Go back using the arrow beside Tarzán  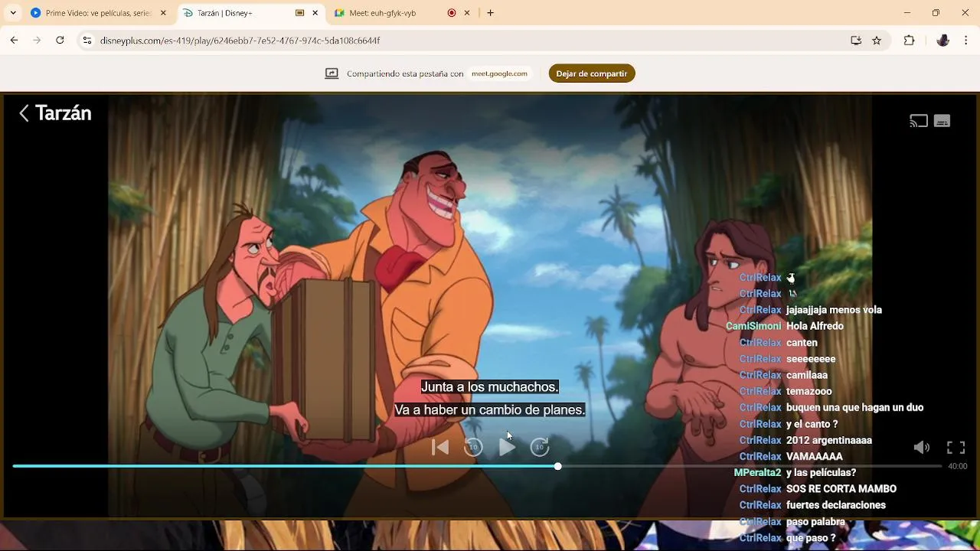[x=24, y=113]
